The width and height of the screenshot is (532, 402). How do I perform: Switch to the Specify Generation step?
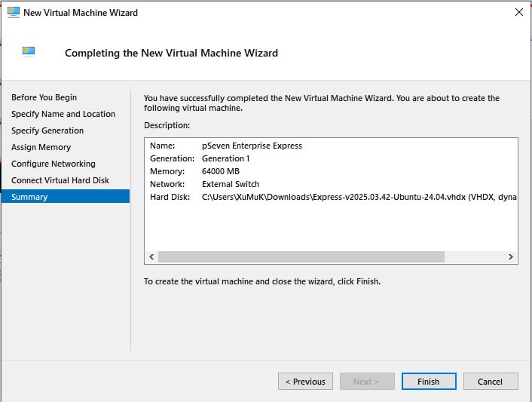click(47, 130)
